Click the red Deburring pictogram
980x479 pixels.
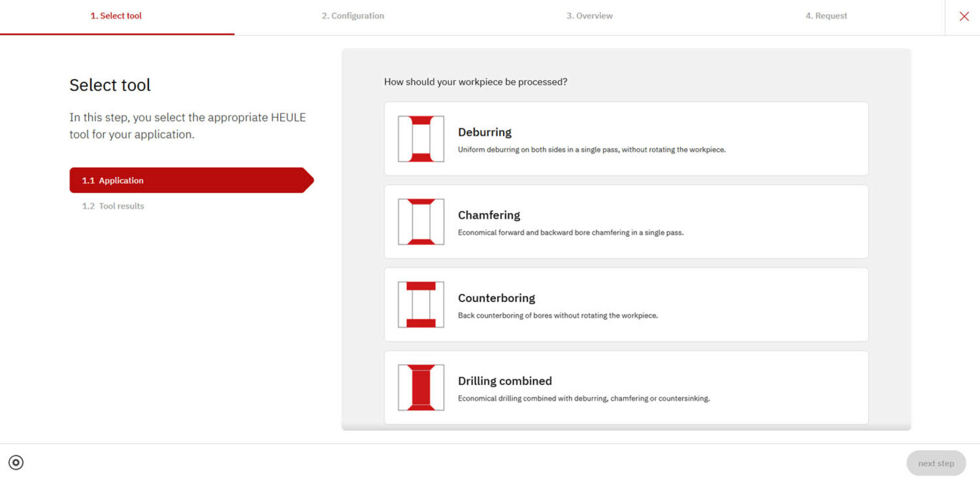coord(421,138)
